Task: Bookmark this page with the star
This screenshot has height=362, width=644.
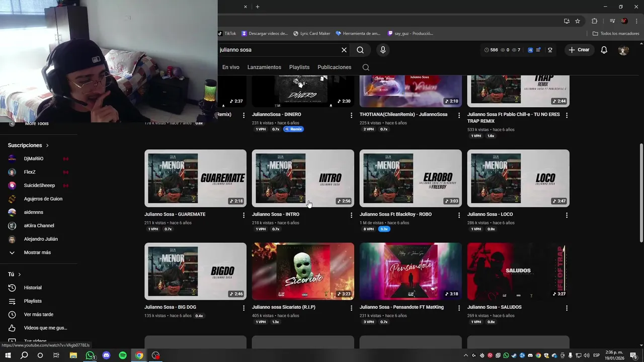Action: pyautogui.click(x=578, y=21)
